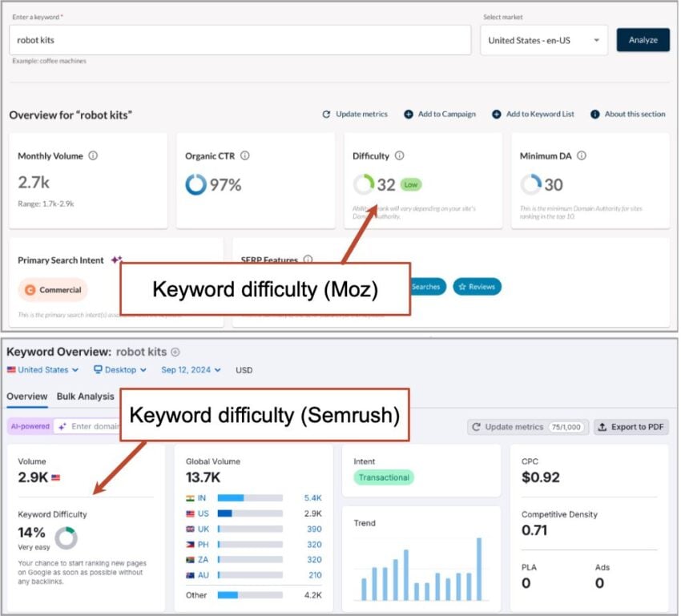
Task: Click the PH volume value 320
Action: pyautogui.click(x=314, y=545)
